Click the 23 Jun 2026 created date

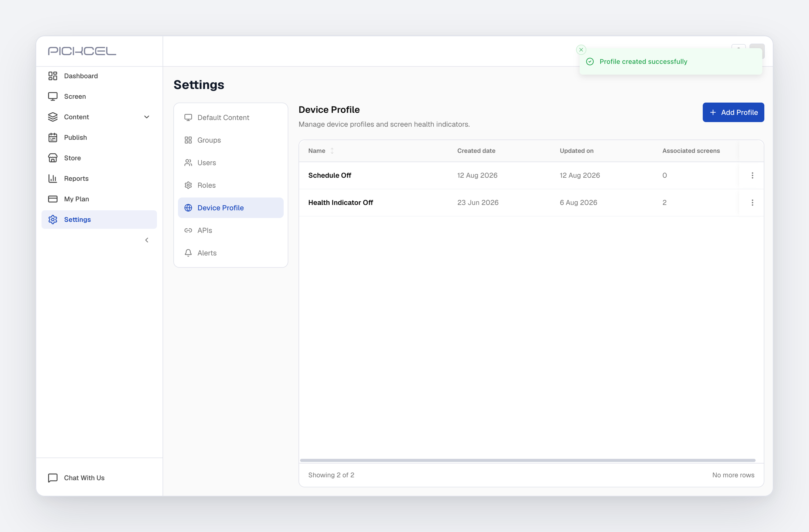point(478,202)
